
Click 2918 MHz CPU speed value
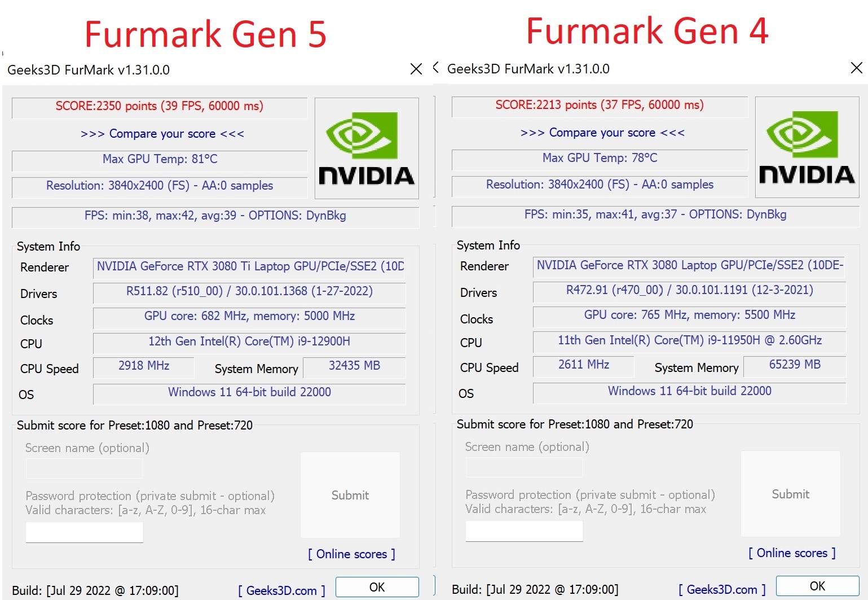(144, 367)
